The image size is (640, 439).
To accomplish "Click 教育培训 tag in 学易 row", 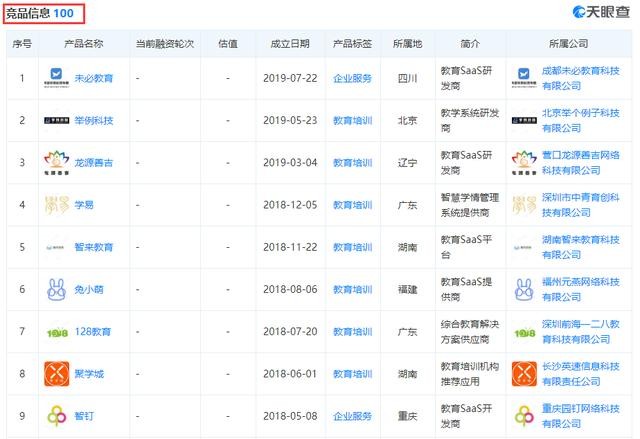I will pyautogui.click(x=353, y=205).
